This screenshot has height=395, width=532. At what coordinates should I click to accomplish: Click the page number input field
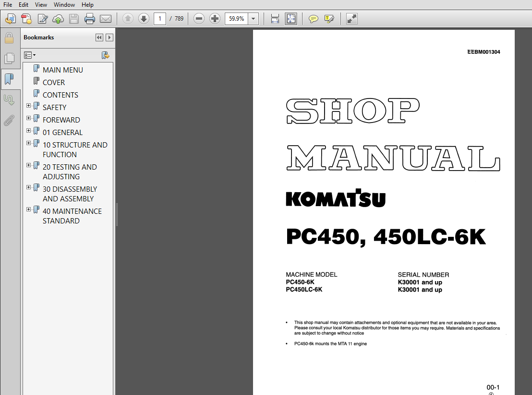tap(159, 19)
